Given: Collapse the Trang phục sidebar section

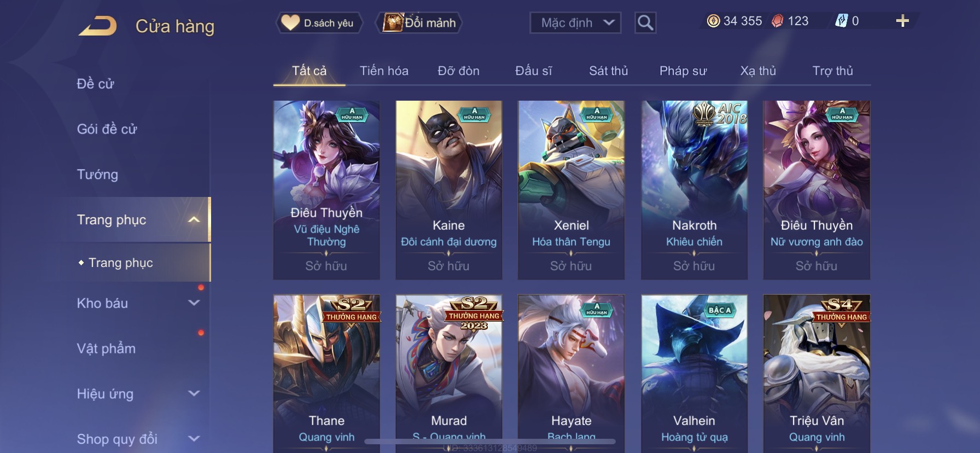Looking at the screenshot, I should [194, 220].
